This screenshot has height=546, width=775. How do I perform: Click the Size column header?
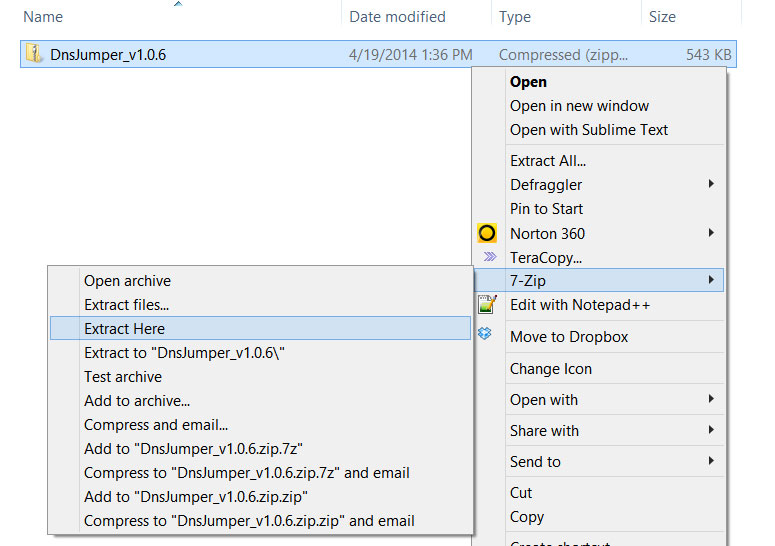coord(662,17)
